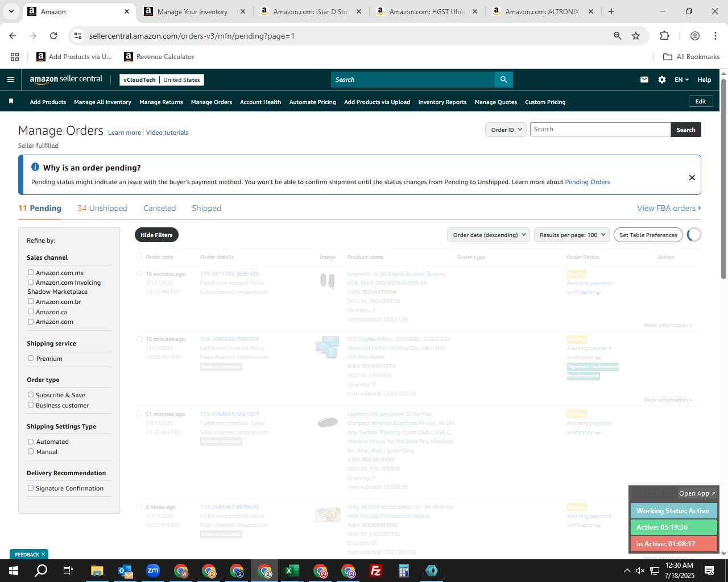Image resolution: width=728 pixels, height=582 pixels.
Task: Open the tab search dropdown arrow
Action: click(11, 11)
